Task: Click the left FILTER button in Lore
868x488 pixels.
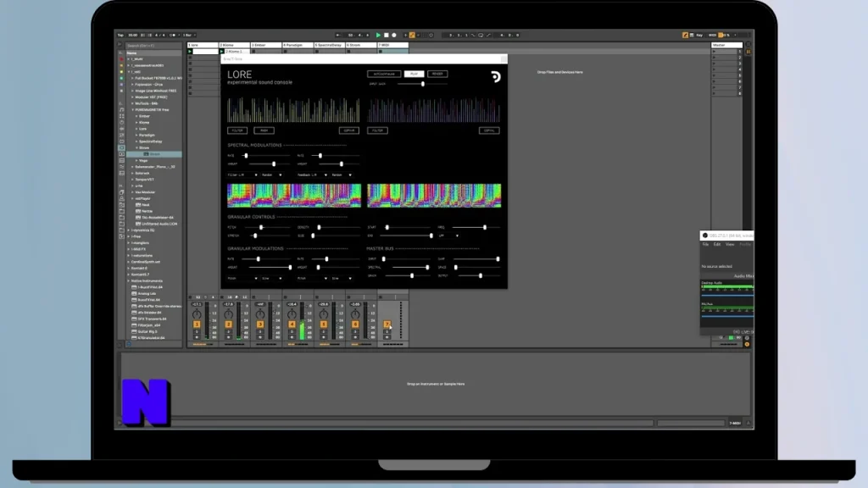Action: pyautogui.click(x=237, y=130)
